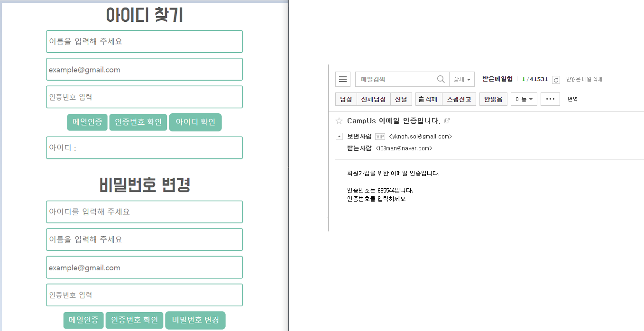This screenshot has height=331, width=644.
Task: Open the mail hamburger menu
Action: click(x=343, y=79)
